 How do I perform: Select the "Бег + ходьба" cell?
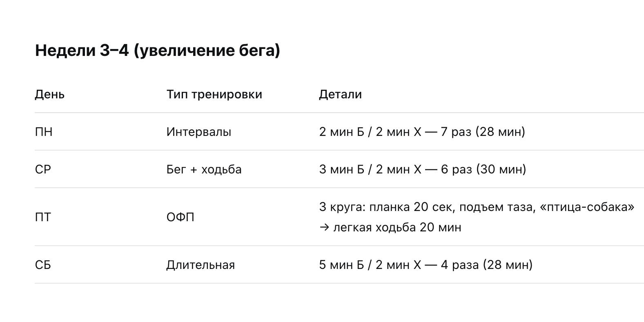204,169
